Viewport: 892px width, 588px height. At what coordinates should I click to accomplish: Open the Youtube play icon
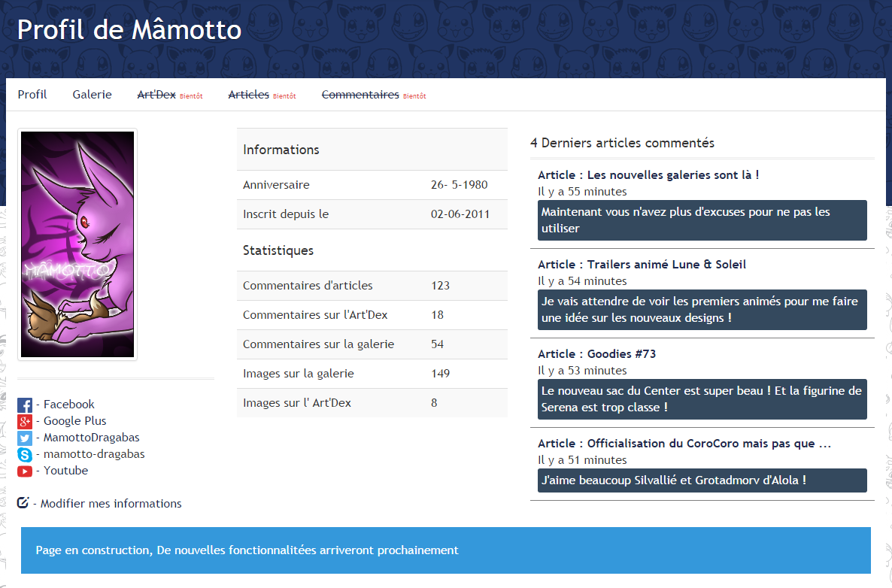point(25,471)
